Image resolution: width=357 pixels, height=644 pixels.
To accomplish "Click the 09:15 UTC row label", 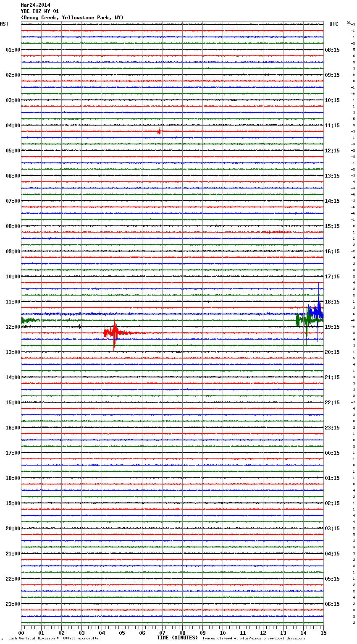I will point(332,75).
